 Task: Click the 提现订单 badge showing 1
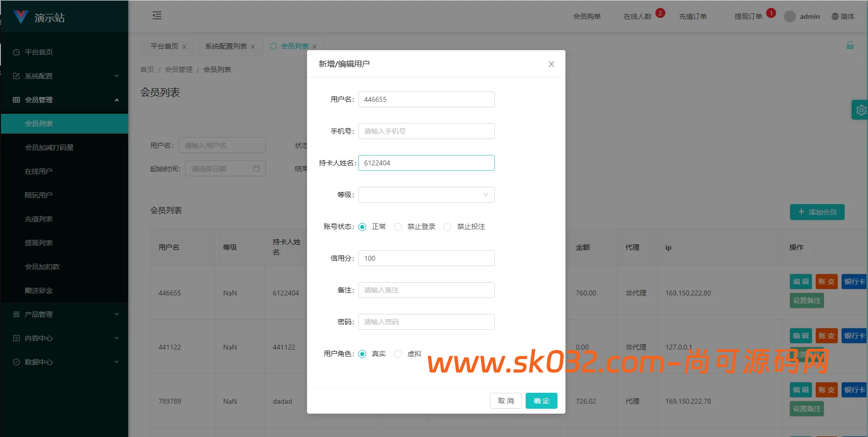point(771,13)
